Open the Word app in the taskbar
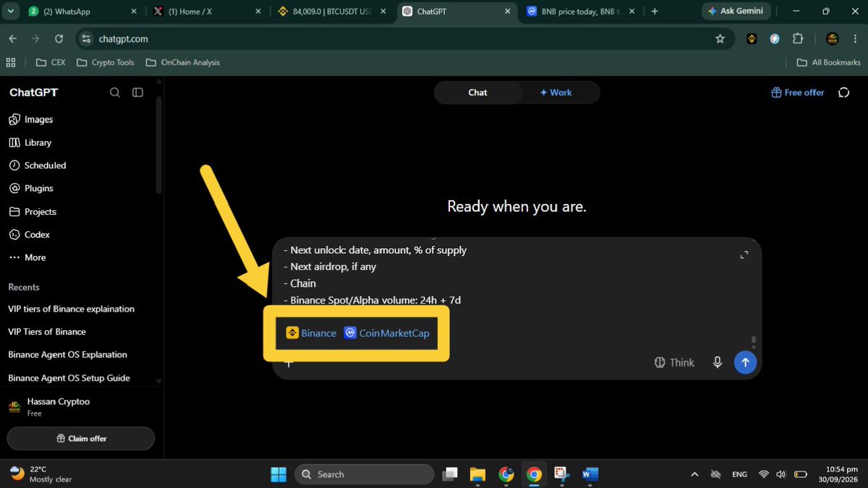Image resolution: width=868 pixels, height=488 pixels. (x=590, y=474)
